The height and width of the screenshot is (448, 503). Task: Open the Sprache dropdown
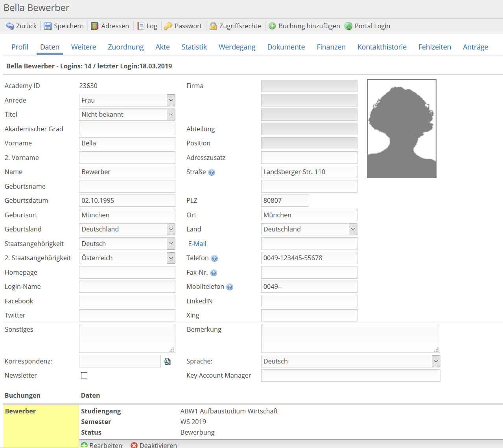[x=350, y=361]
